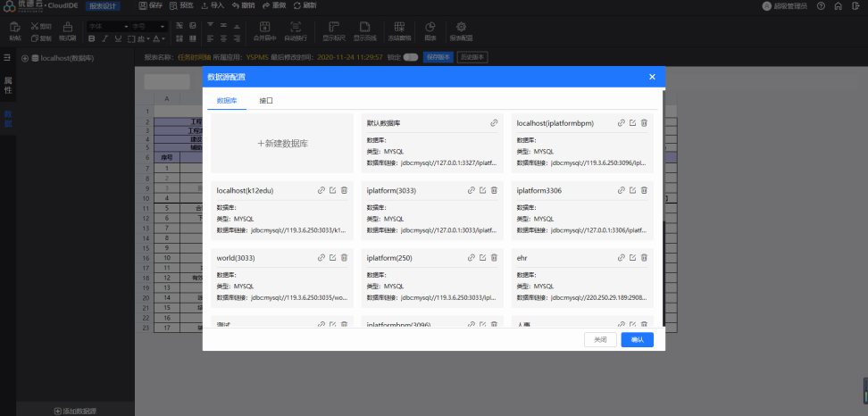Click 添加数据源 add data source
This screenshot has height=416, width=868.
point(75,411)
